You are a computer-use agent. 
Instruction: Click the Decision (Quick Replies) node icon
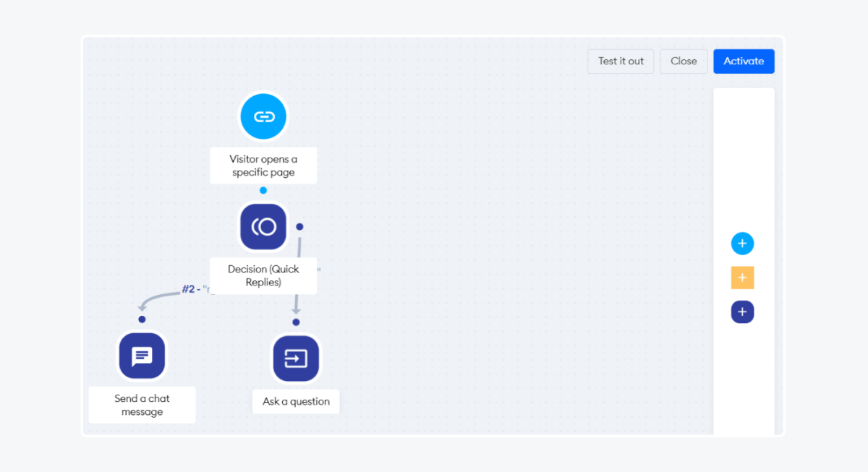263,226
